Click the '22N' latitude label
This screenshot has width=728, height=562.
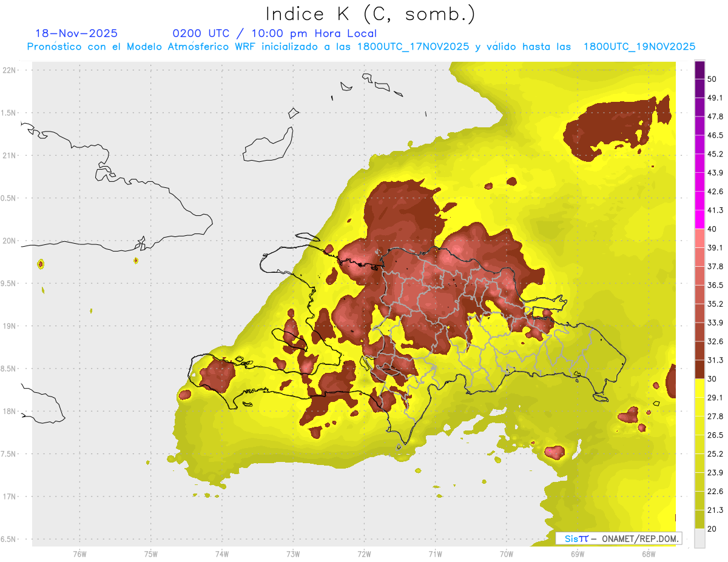pos(10,70)
